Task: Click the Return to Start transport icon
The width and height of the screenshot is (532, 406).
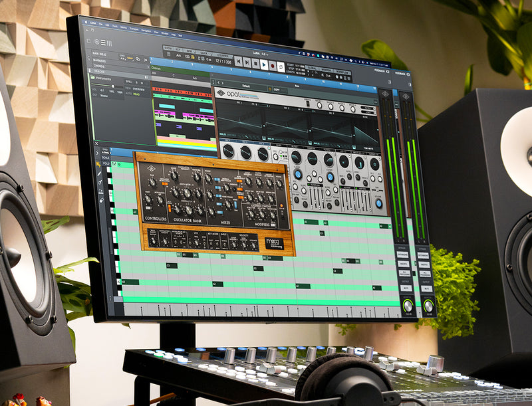Action: point(239,61)
